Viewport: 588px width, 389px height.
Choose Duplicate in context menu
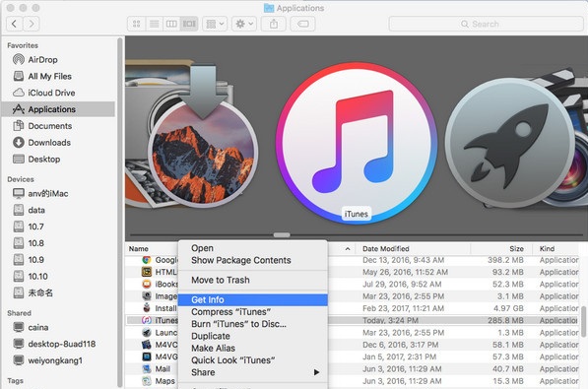pyautogui.click(x=253, y=336)
